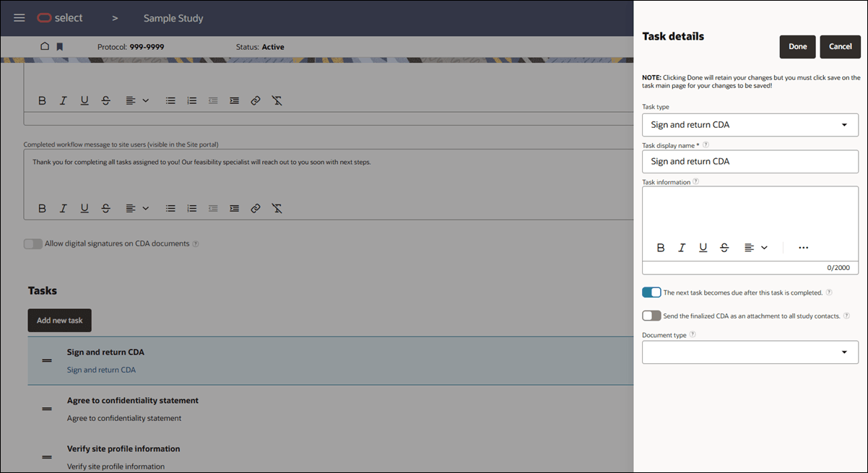Insert numbered list in Completed workflow message editor
Screen dimensions: 868x473
(x=191, y=208)
